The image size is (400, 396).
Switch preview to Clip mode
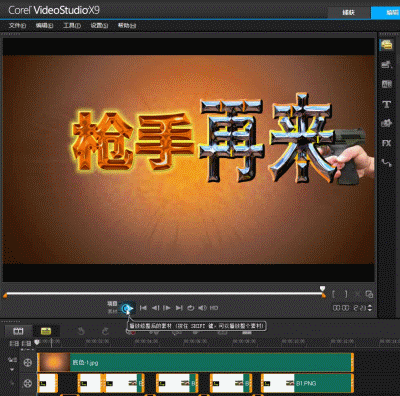click(112, 311)
